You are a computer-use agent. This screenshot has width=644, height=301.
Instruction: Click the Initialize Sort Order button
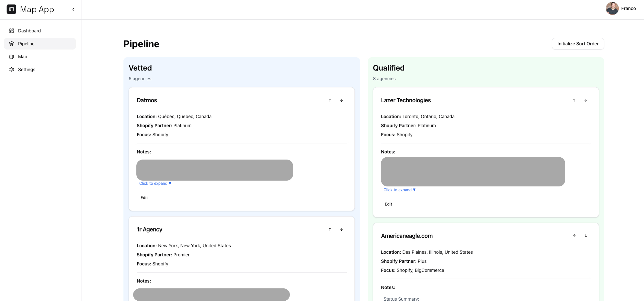coord(578,43)
